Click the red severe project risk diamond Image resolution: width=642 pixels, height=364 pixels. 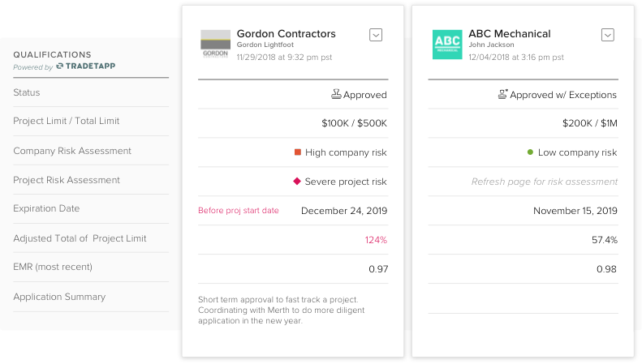[x=298, y=181]
